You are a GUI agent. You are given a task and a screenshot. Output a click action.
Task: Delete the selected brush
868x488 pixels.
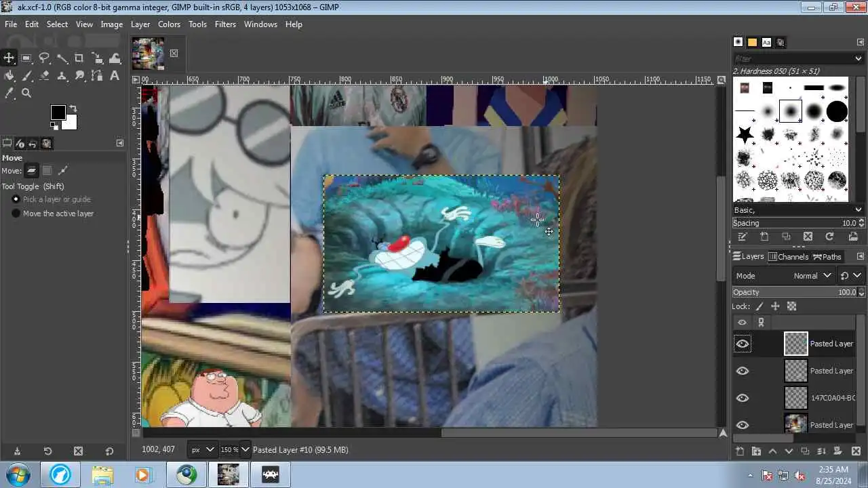pyautogui.click(x=808, y=237)
